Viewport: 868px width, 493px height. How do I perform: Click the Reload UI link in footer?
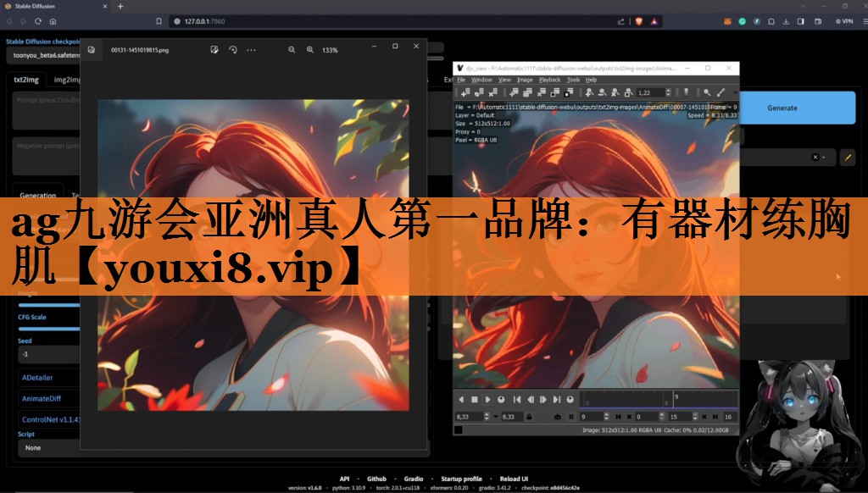click(x=514, y=479)
